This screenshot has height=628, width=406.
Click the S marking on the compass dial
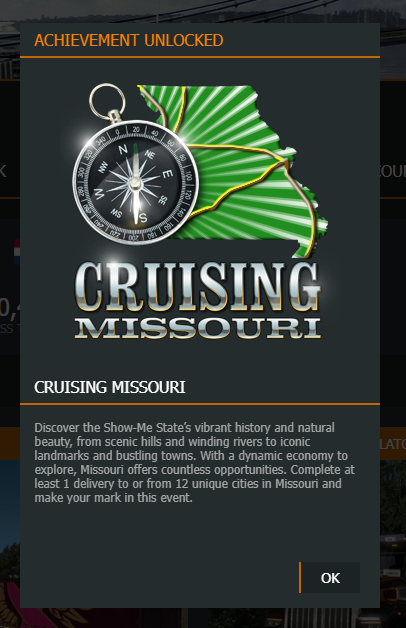143,218
